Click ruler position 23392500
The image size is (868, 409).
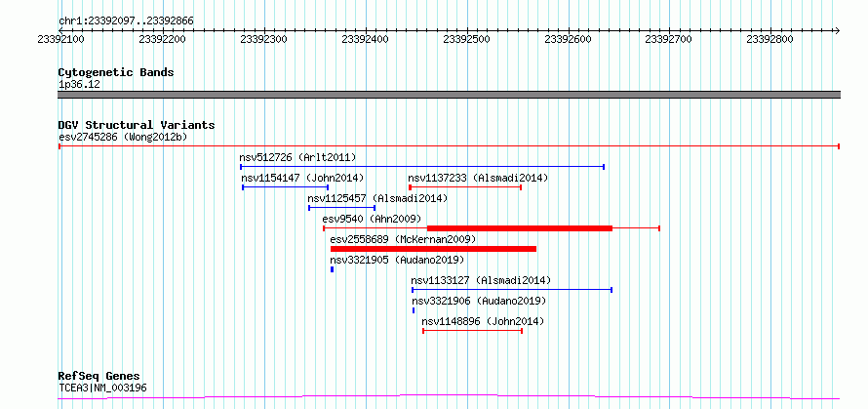click(x=466, y=39)
